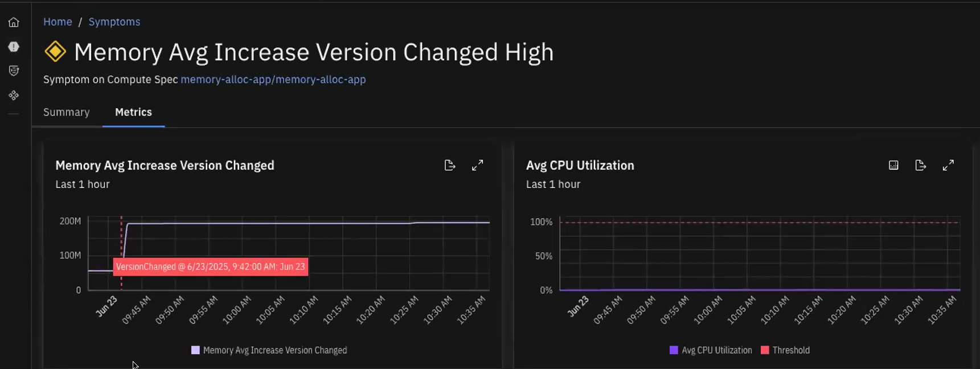The image size is (980, 369).
Task: Click the page heading Memory Avg Increase Version Changed High
Action: [314, 52]
